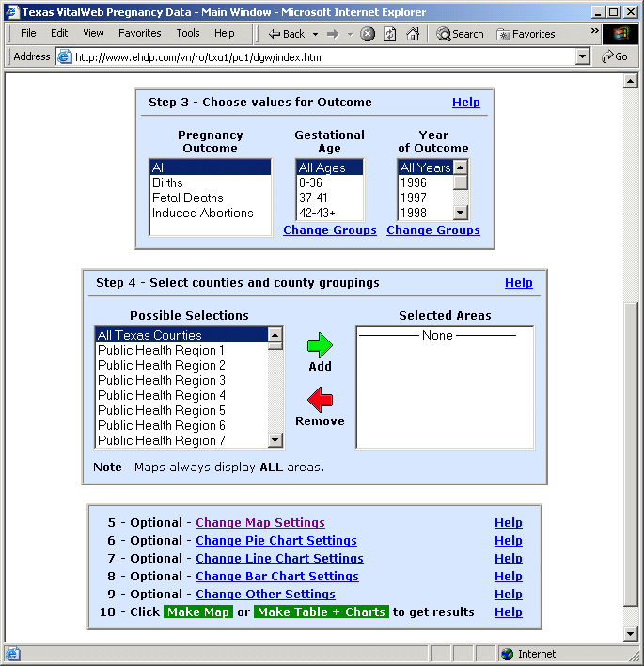Screen dimensions: 644x666
Task: Select Public Health Region 3
Action: coord(181,381)
